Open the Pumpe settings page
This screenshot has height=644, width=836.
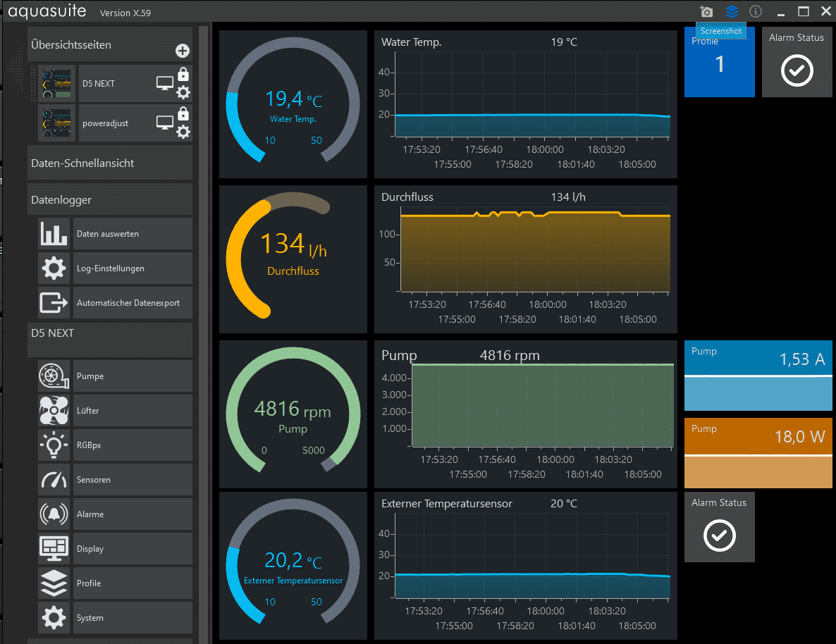(x=133, y=376)
